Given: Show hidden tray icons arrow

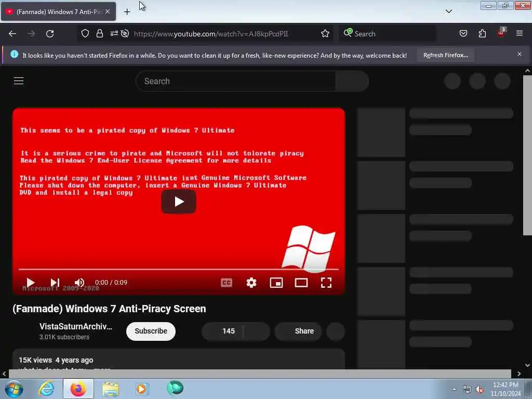Looking at the screenshot, I should click(454, 389).
